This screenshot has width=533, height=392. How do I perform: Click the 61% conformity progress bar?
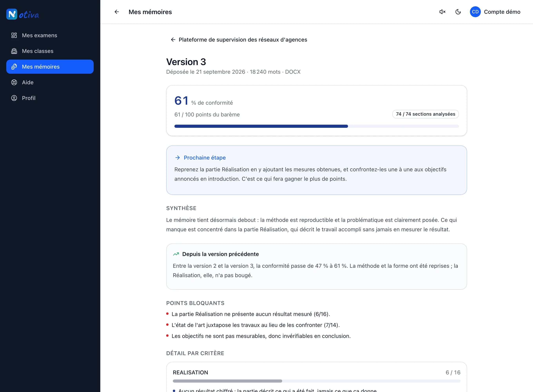tap(316, 126)
